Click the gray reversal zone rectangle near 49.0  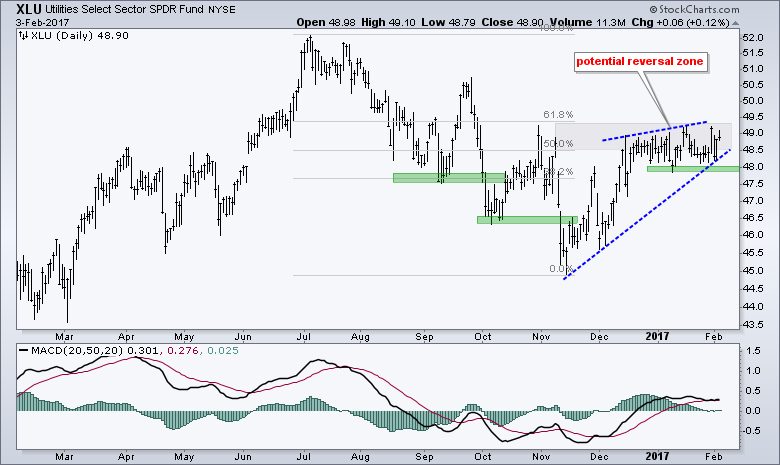(643, 136)
